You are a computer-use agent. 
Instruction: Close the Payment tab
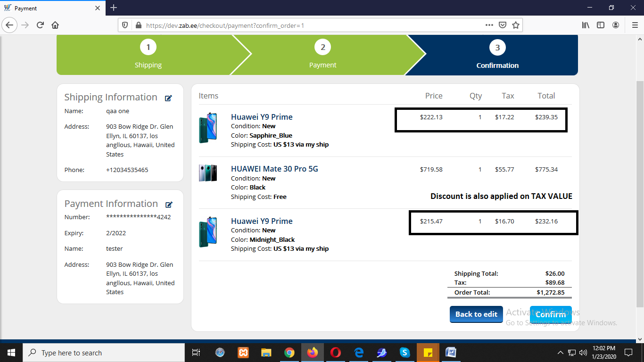(x=98, y=8)
